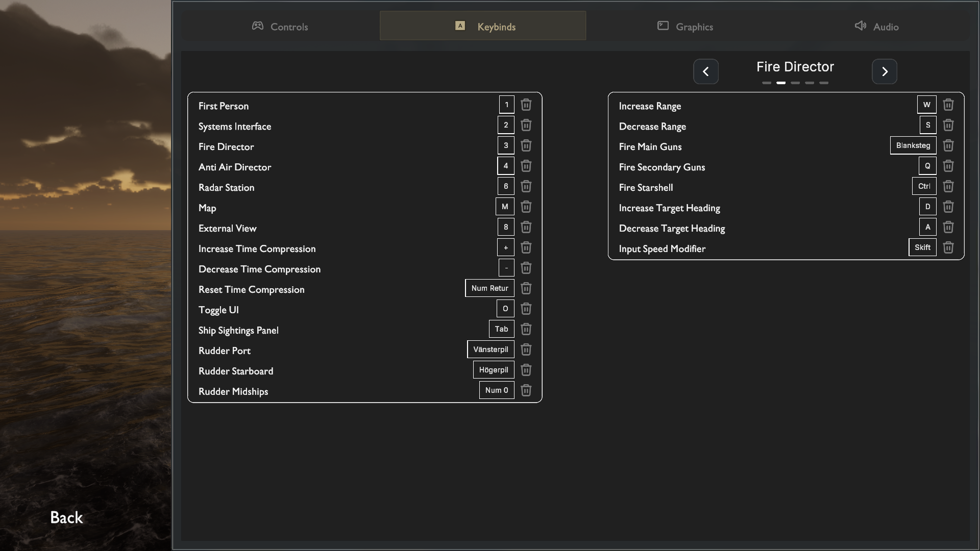Change Decrease Target Heading 'A' key

pyautogui.click(x=928, y=227)
